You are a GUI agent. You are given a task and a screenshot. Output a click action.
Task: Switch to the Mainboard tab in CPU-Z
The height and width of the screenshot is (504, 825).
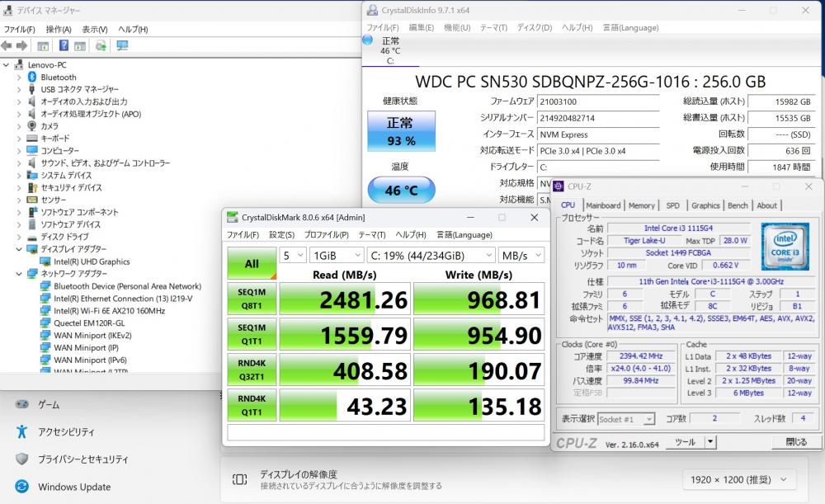tap(603, 205)
